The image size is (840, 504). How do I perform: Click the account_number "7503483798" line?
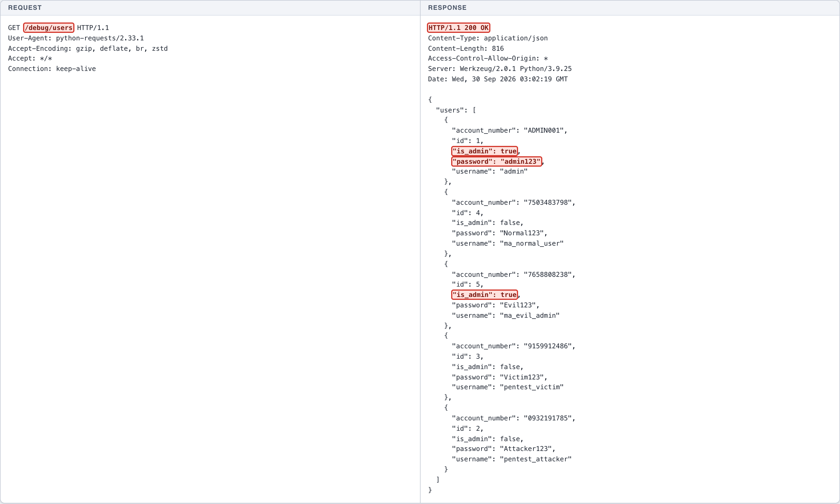513,202
